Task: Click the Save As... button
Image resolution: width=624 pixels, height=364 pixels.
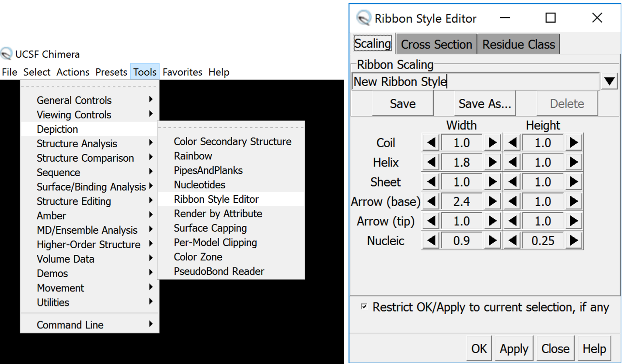Action: click(485, 104)
